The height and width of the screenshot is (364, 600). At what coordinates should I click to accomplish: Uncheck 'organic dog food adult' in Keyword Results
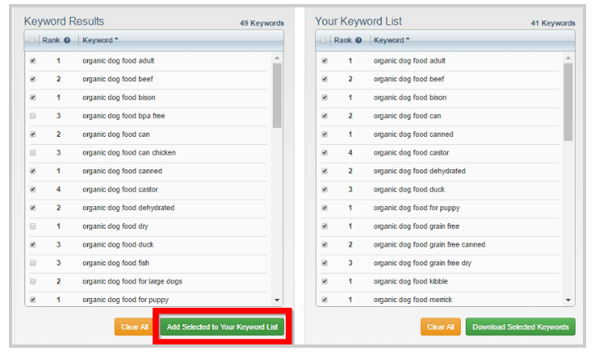click(x=33, y=60)
